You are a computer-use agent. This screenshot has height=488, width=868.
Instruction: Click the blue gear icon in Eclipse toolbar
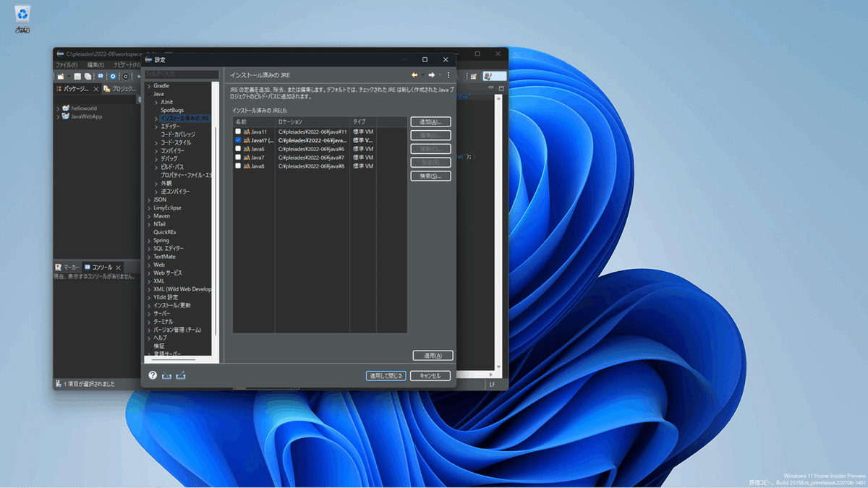coord(113,76)
